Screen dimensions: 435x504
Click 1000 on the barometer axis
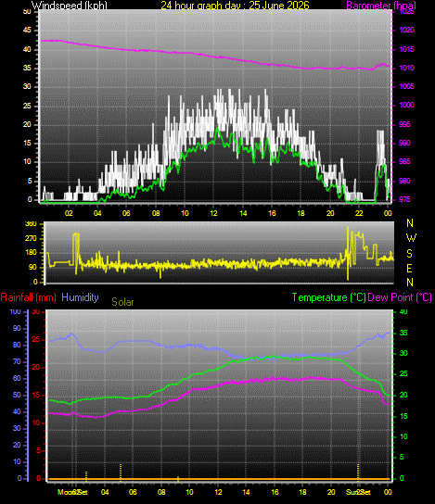pyautogui.click(x=406, y=105)
